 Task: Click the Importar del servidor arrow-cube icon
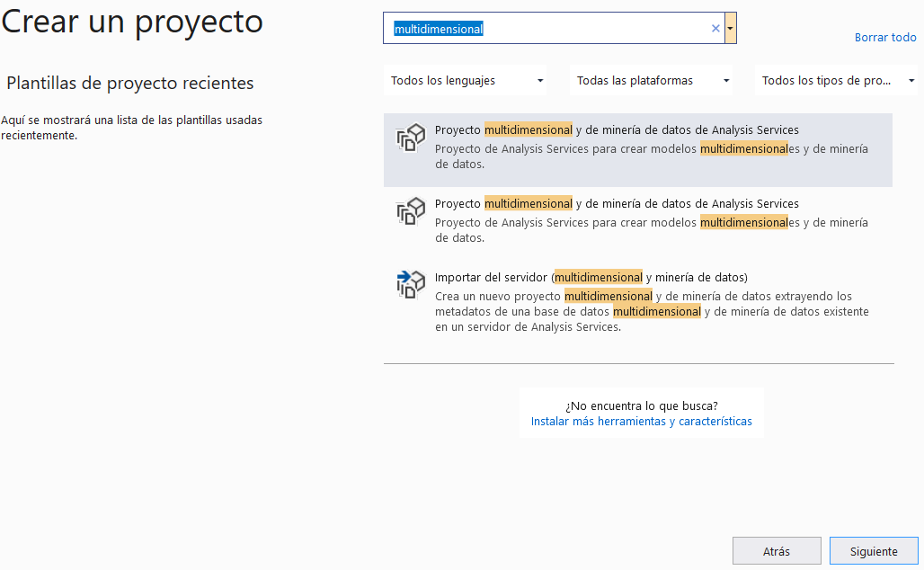click(x=410, y=285)
